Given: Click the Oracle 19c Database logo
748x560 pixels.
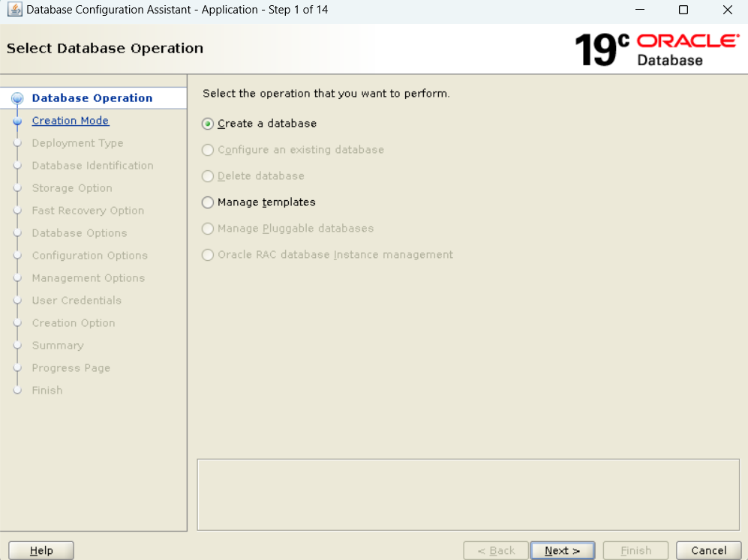Looking at the screenshot, I should (657, 49).
